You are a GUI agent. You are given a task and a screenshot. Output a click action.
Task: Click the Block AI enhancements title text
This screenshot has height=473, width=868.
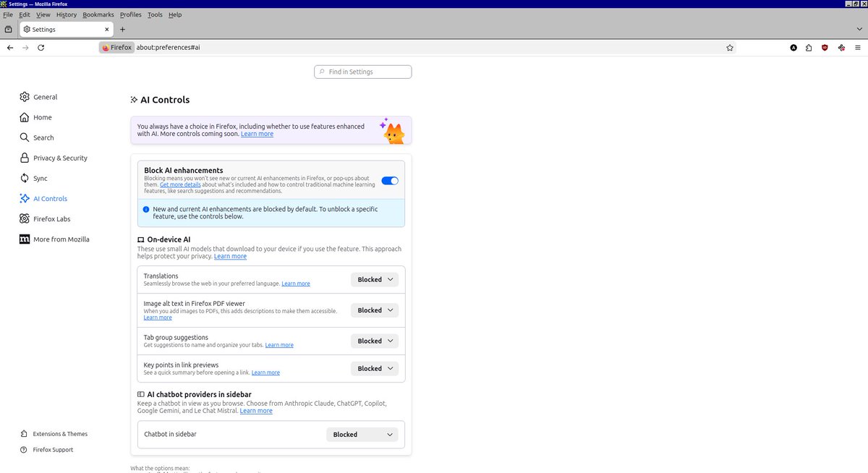click(x=184, y=171)
